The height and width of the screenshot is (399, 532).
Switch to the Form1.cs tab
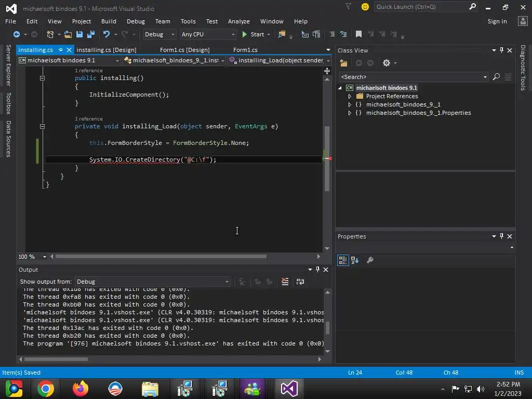[245, 50]
